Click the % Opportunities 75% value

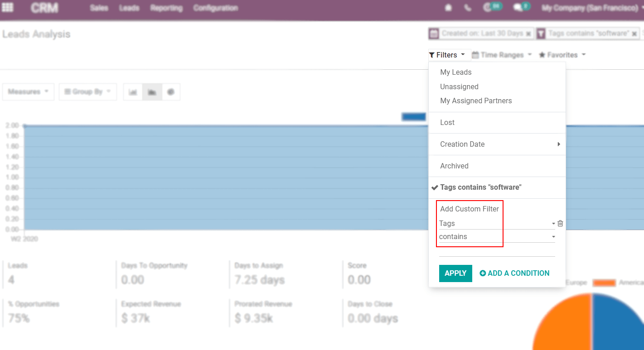(19, 319)
